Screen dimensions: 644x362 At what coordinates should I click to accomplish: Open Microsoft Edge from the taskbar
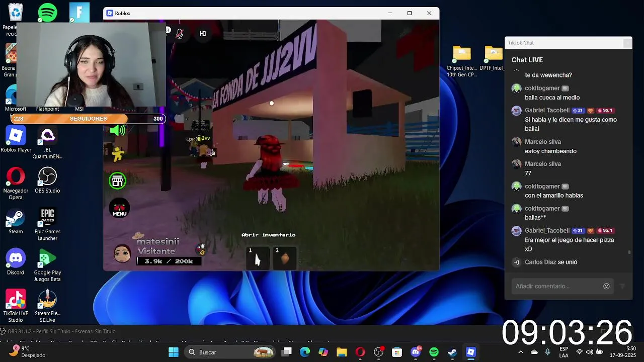305,352
